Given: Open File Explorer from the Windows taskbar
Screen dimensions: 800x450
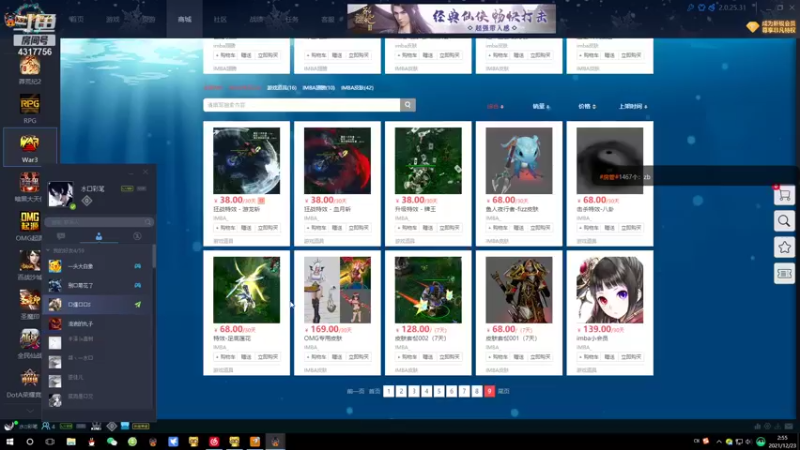Looking at the screenshot, I should point(71,441).
